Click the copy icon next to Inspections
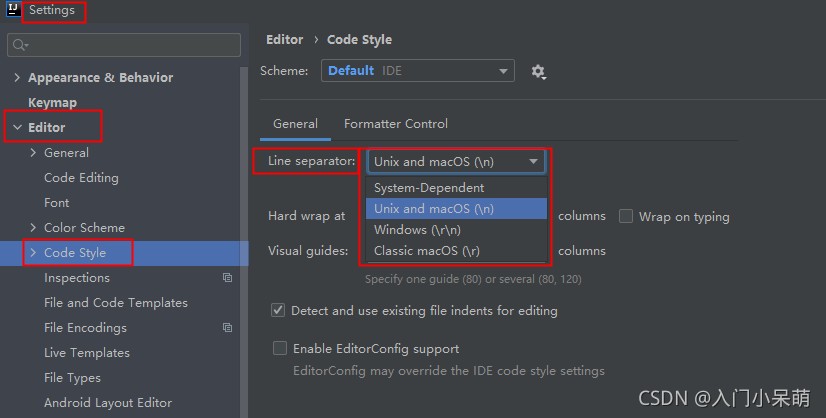The image size is (826, 418). pos(227,278)
